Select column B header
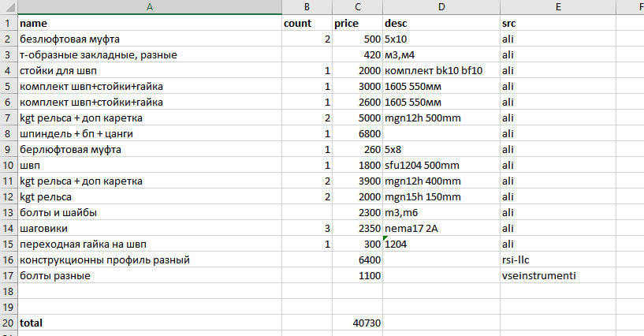The height and width of the screenshot is (336, 644). click(x=307, y=7)
